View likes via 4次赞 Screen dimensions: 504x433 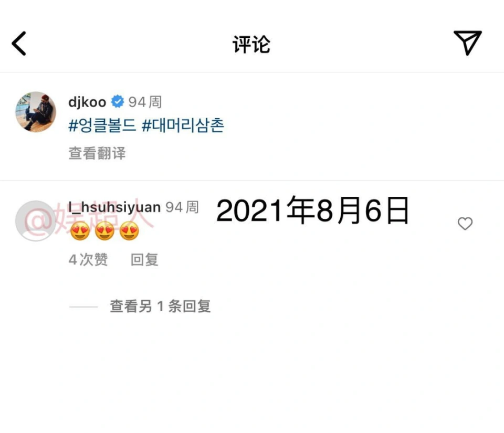tap(88, 260)
